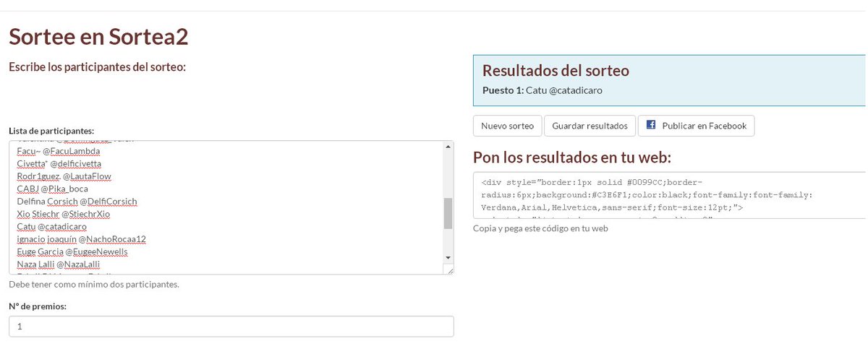Select Catu @catadicaro in participants list
The height and width of the screenshot is (349, 868).
[51, 226]
